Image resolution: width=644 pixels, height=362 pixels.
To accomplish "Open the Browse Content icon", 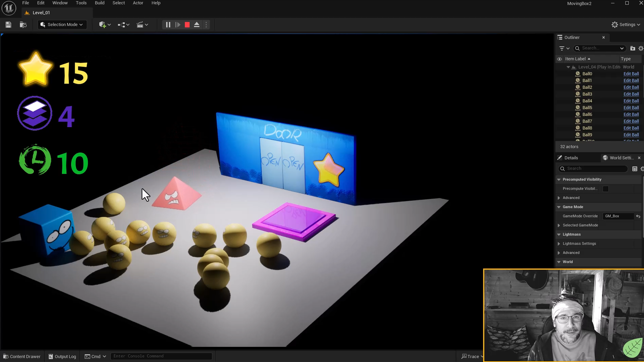I will pyautogui.click(x=23, y=25).
